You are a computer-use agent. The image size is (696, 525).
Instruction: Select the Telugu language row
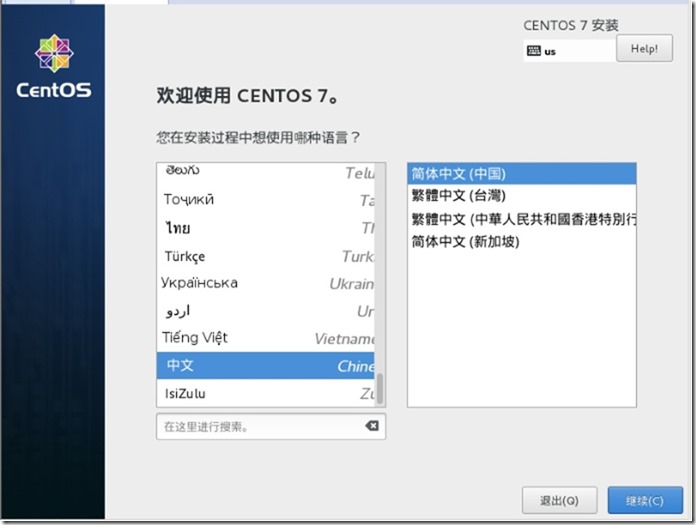[x=265, y=173]
